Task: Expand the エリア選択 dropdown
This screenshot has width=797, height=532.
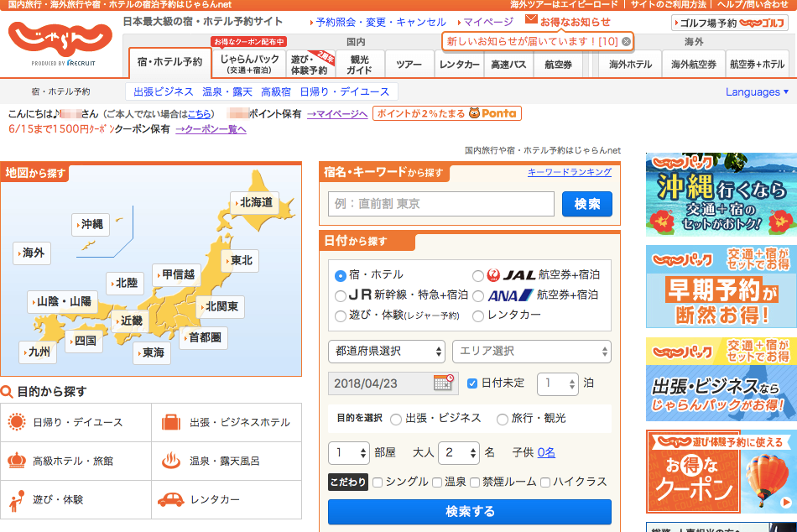Action: (531, 351)
